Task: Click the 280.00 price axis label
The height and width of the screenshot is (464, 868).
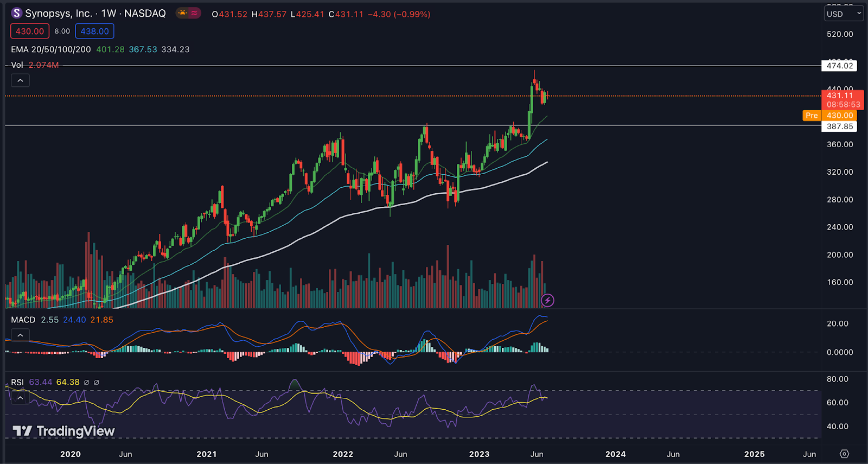Action: point(840,200)
